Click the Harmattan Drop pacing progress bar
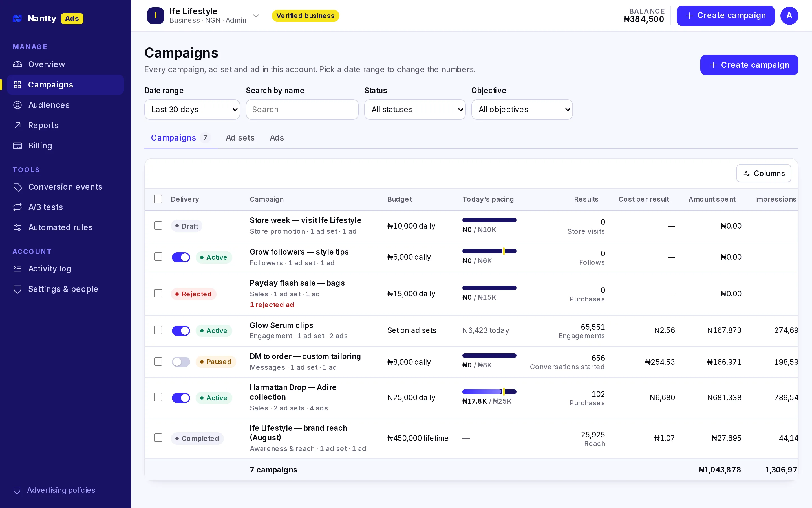812x508 pixels. [x=489, y=392]
